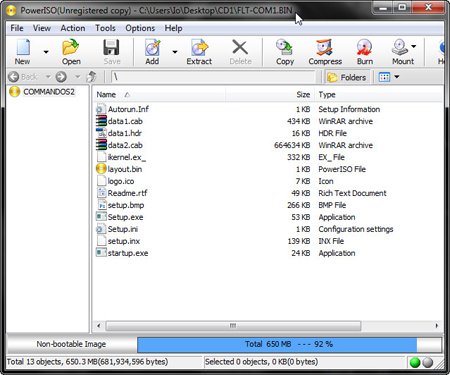
Task: Click the Forward navigation arrow icon
Action: 61,77
